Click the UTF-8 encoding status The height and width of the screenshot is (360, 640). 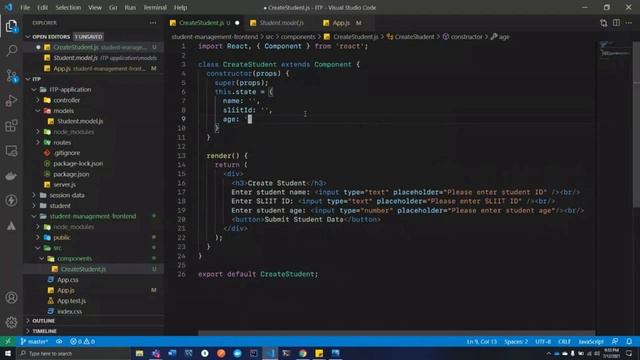click(543, 341)
